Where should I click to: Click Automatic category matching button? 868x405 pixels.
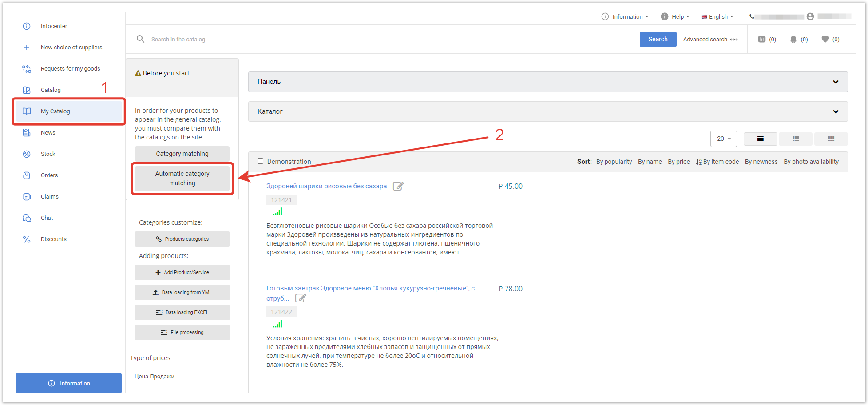coord(182,179)
